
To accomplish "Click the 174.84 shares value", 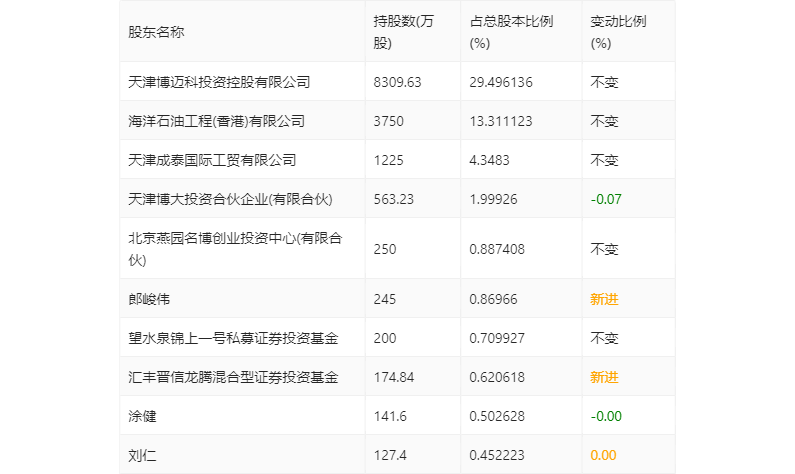I will tap(394, 377).
